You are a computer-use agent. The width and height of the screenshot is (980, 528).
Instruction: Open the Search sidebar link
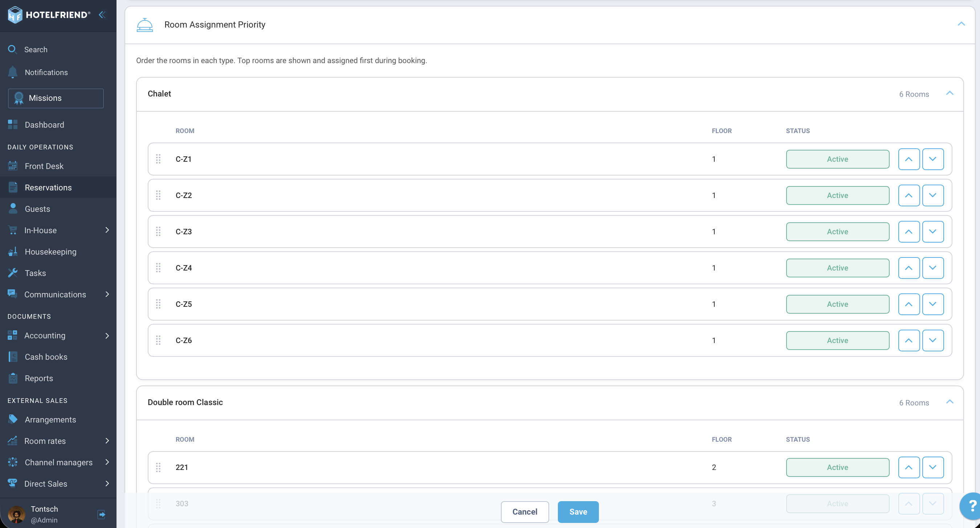point(58,49)
